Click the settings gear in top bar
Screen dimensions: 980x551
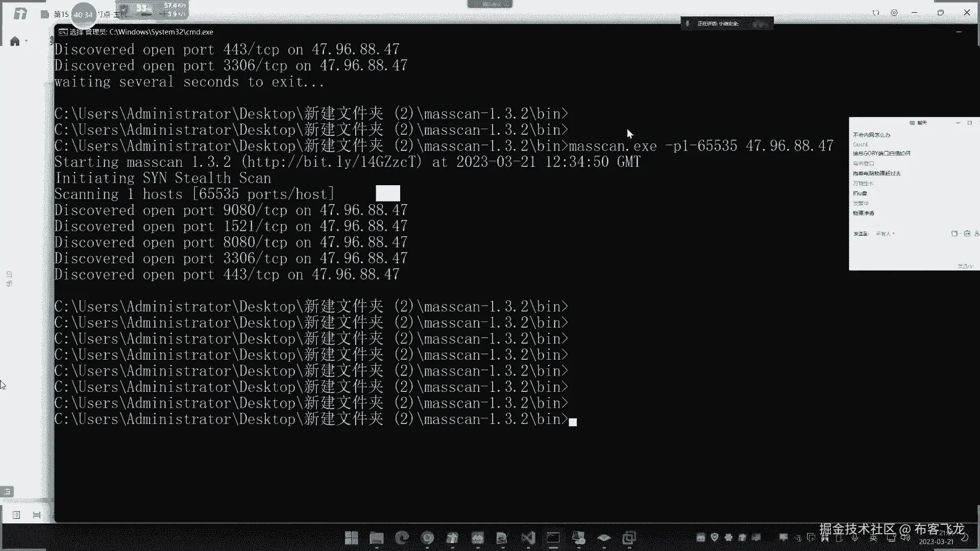[x=894, y=13]
